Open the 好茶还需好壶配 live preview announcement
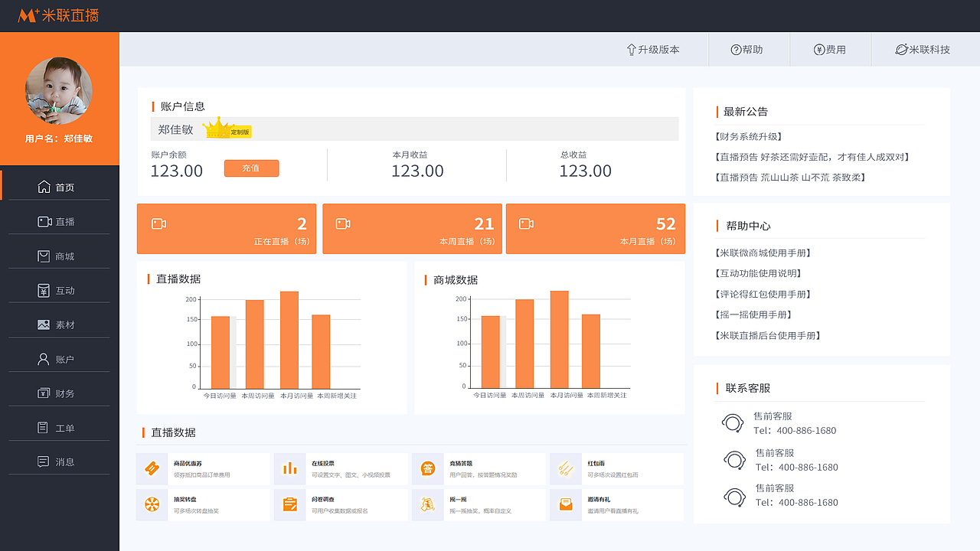The height and width of the screenshot is (551, 980). [x=813, y=157]
